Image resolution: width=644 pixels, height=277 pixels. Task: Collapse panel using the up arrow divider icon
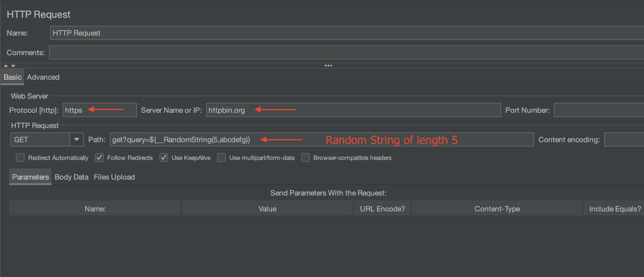click(6, 66)
